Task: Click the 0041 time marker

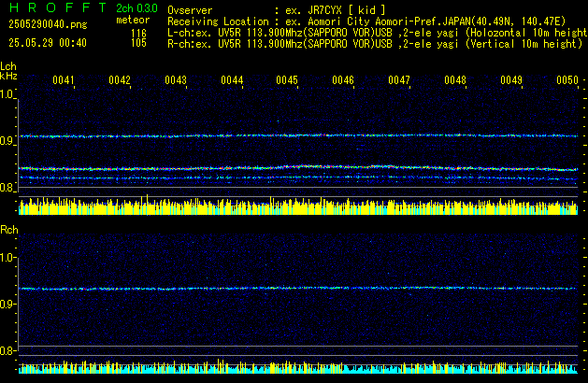Action: (x=64, y=80)
